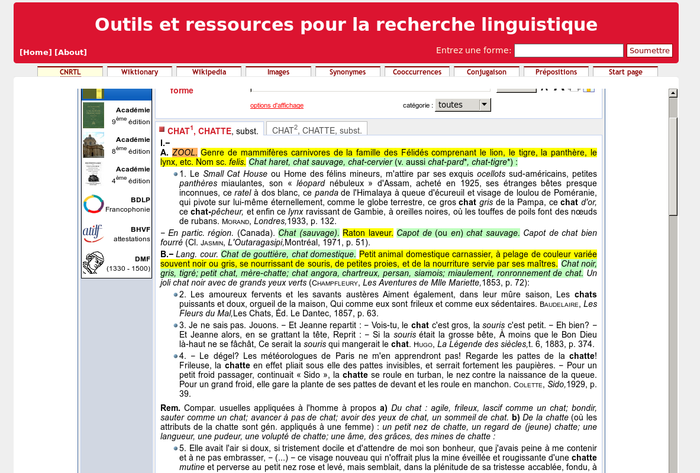Viewport: 700px width, 473px height.
Task: Follow the [About] link in header
Action: [x=71, y=52]
